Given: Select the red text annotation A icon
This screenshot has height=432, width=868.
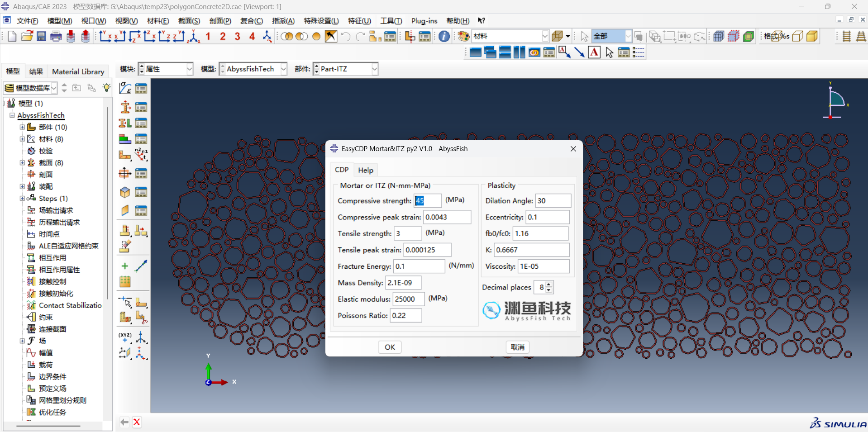Looking at the screenshot, I should (594, 52).
